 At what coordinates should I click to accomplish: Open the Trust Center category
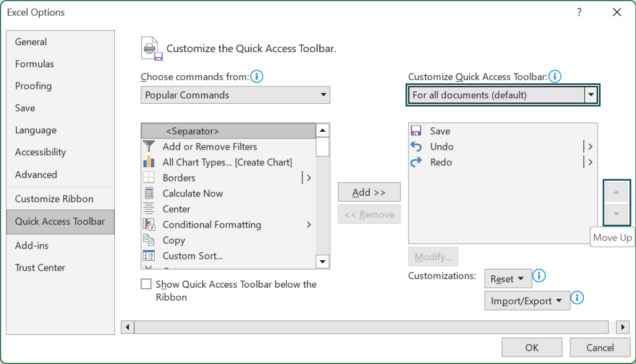[60, 268]
